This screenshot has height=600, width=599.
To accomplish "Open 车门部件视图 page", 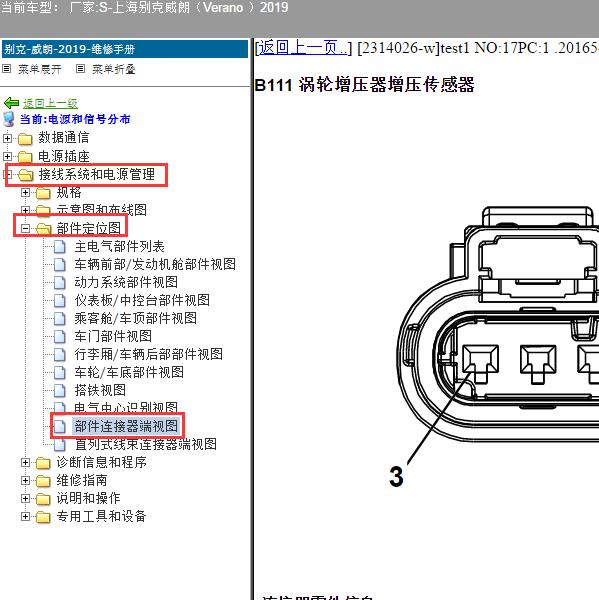I will [x=113, y=337].
